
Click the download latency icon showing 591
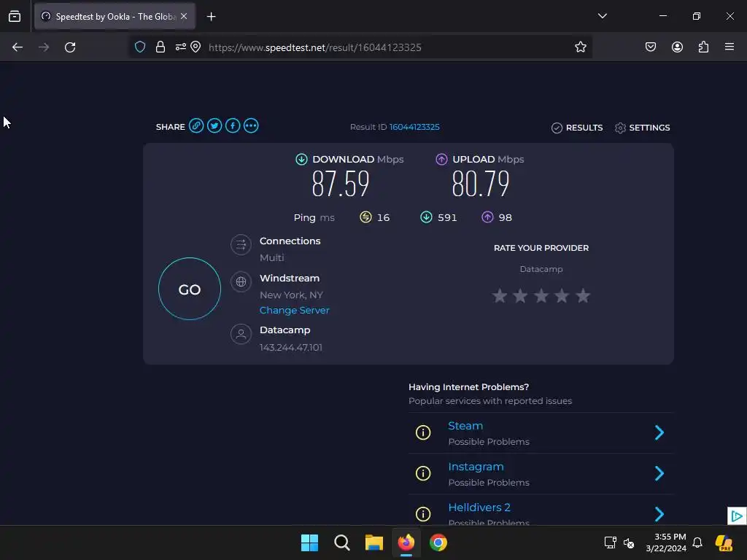(x=426, y=217)
